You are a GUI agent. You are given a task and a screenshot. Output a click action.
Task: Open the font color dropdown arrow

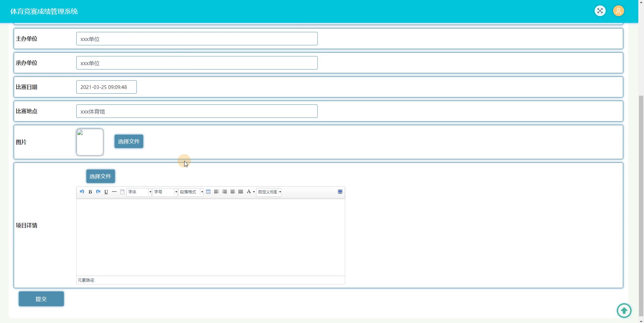pyautogui.click(x=254, y=192)
